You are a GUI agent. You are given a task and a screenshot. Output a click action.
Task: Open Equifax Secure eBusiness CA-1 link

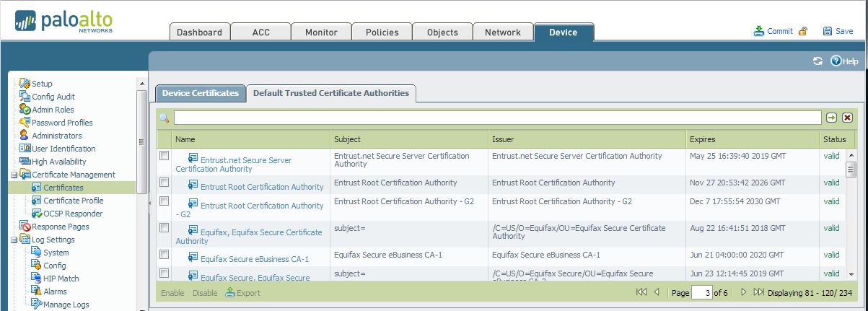[255, 259]
